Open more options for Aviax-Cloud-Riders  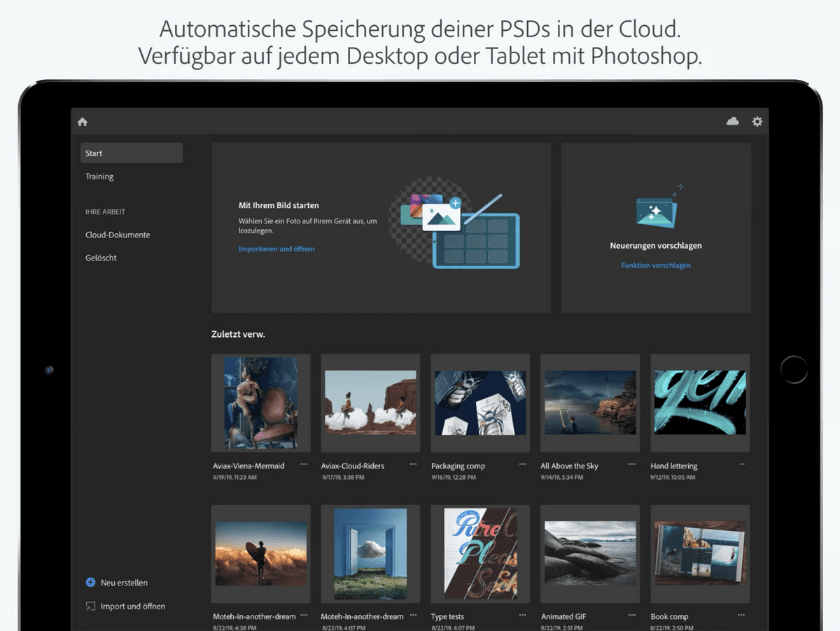tap(414, 464)
